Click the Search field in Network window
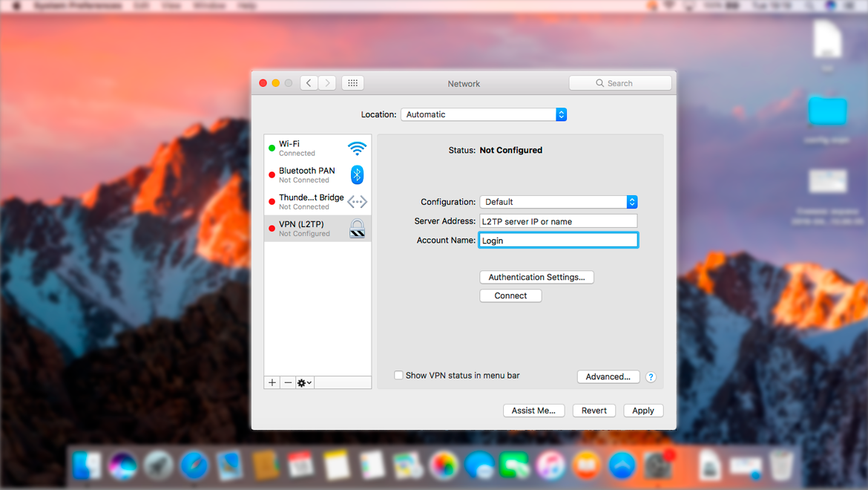868x490 pixels. point(620,83)
